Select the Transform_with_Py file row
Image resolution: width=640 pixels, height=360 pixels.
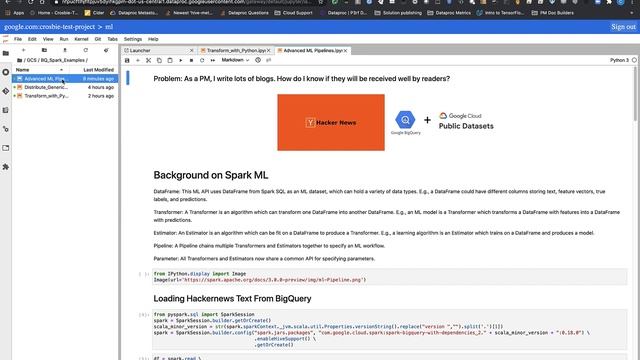click(65, 96)
